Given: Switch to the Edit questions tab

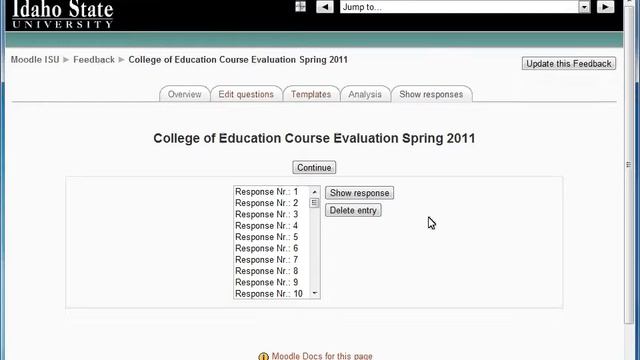Looking at the screenshot, I should [x=246, y=94].
